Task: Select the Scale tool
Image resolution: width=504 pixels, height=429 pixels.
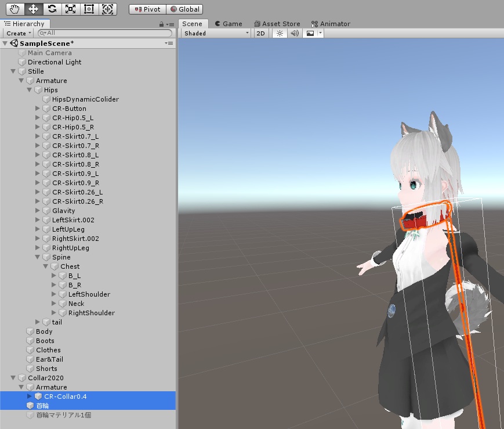Action: pos(70,9)
